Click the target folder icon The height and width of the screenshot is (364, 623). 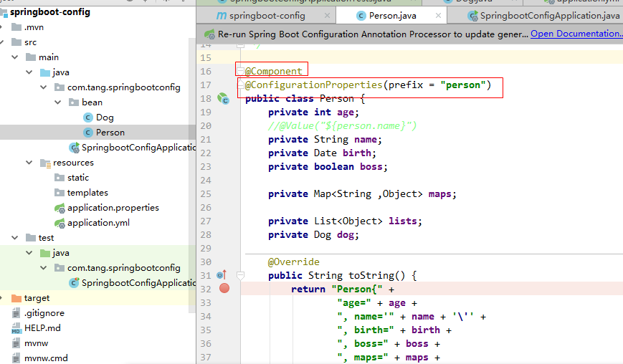[16, 298]
